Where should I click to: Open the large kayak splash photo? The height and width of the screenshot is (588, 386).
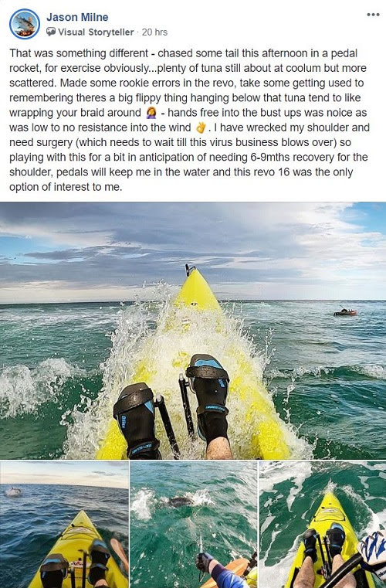pos(193,331)
